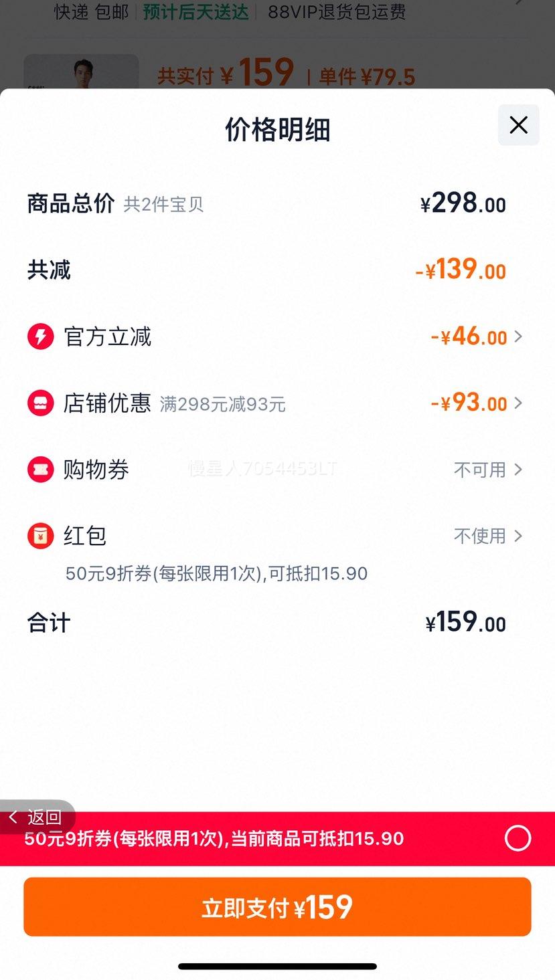
Task: Select the 50元9折券 radio circle
Action: tap(518, 838)
